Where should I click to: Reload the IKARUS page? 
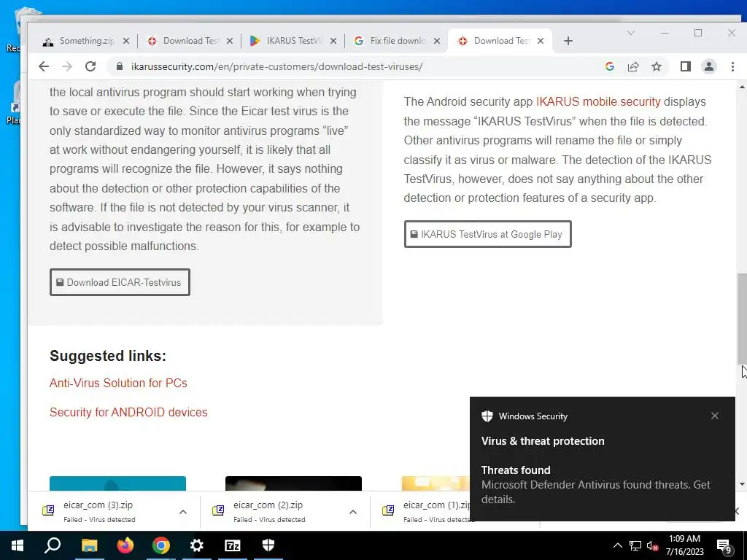[x=90, y=66]
